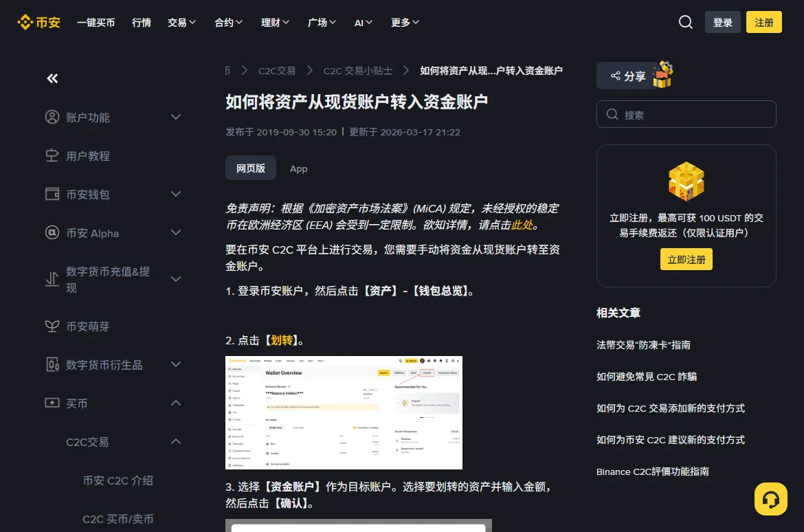Screen dimensions: 804x532
Task: Expand the 币安钱包 section chevron
Action: click(x=176, y=194)
